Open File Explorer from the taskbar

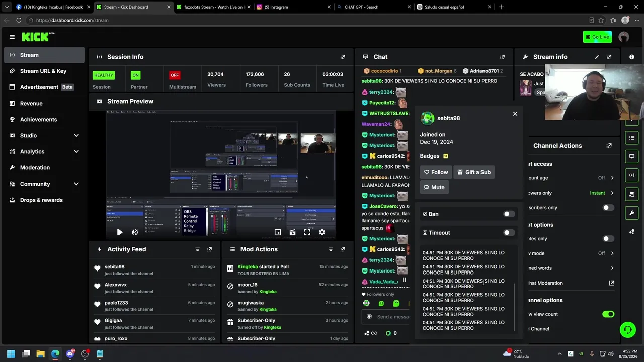pyautogui.click(x=41, y=354)
